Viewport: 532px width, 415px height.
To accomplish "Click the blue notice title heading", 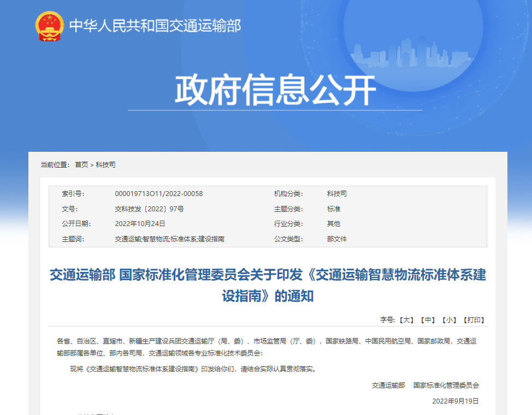I will pyautogui.click(x=268, y=285).
